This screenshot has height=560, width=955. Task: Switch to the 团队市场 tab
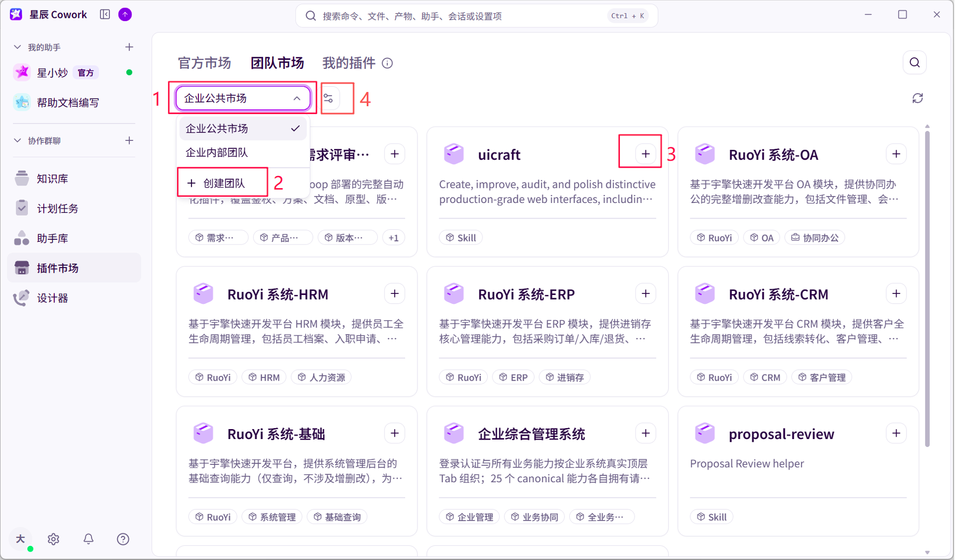coord(277,63)
